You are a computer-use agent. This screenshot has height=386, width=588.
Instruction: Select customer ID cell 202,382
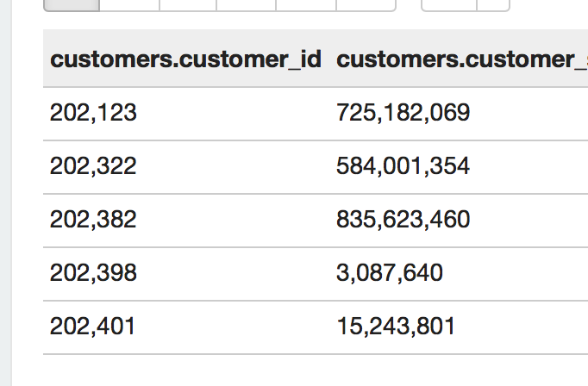[x=94, y=220]
